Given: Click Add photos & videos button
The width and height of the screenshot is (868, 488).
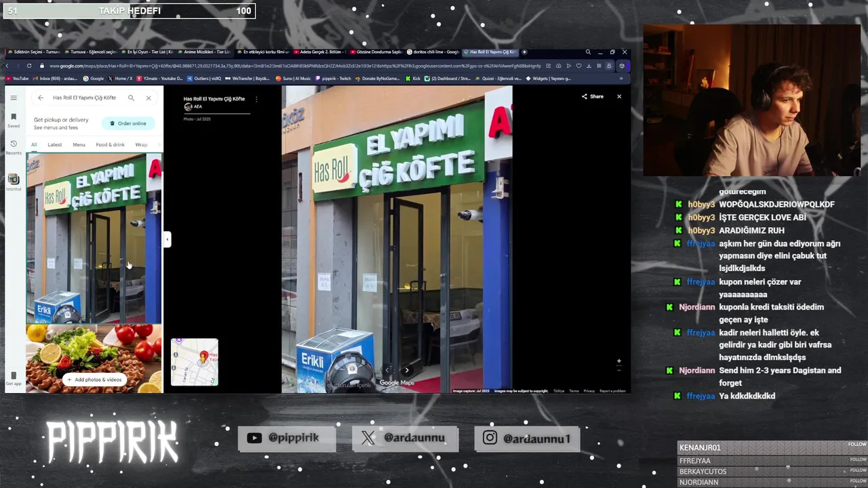Looking at the screenshot, I should pyautogui.click(x=94, y=380).
